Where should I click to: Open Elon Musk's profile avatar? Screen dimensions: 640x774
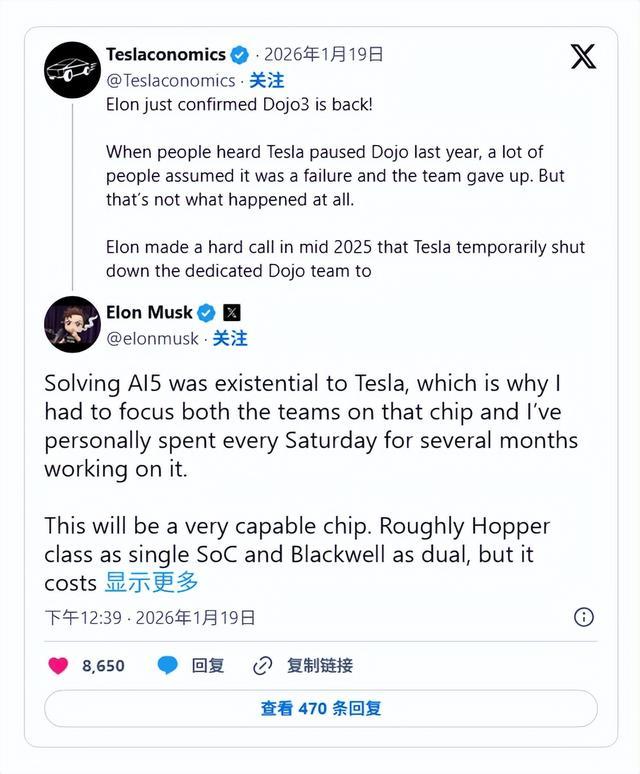click(x=72, y=325)
